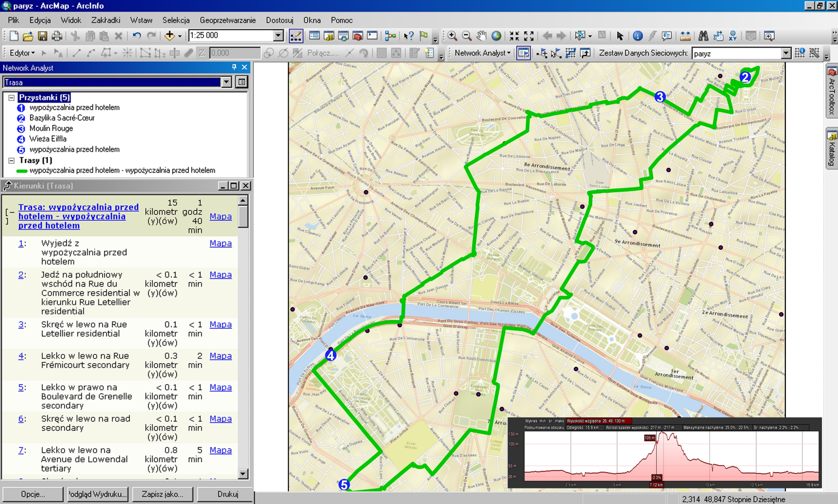The width and height of the screenshot is (838, 504).
Task: Click the Fixed Zoom In icon
Action: [514, 36]
